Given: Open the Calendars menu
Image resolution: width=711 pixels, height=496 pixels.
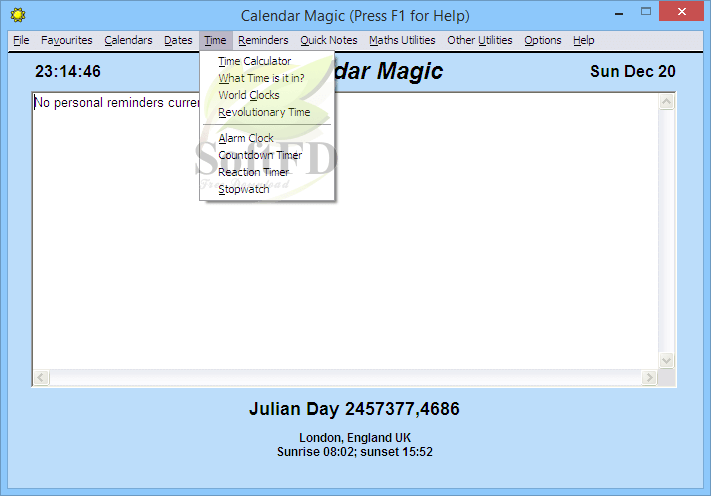Looking at the screenshot, I should tap(128, 40).
